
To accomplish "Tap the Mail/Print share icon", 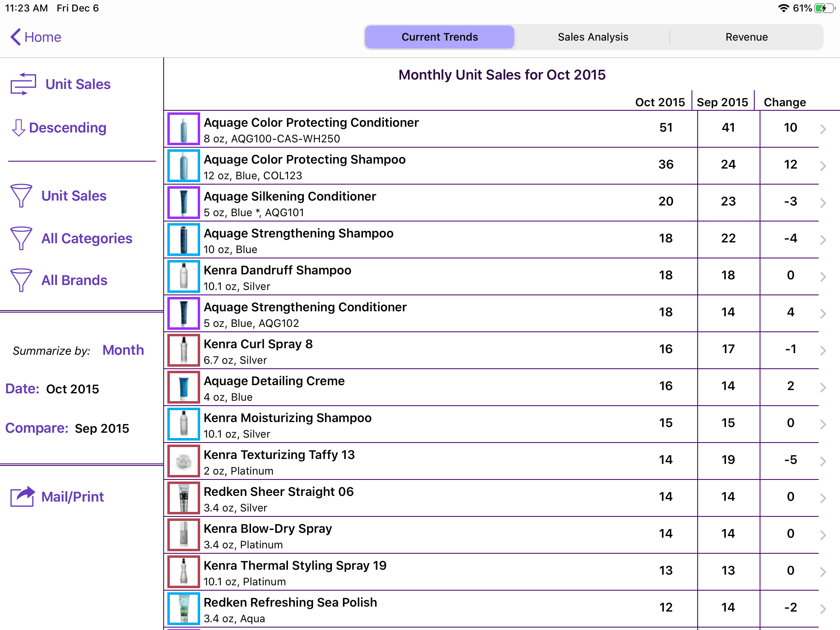I will click(x=23, y=497).
